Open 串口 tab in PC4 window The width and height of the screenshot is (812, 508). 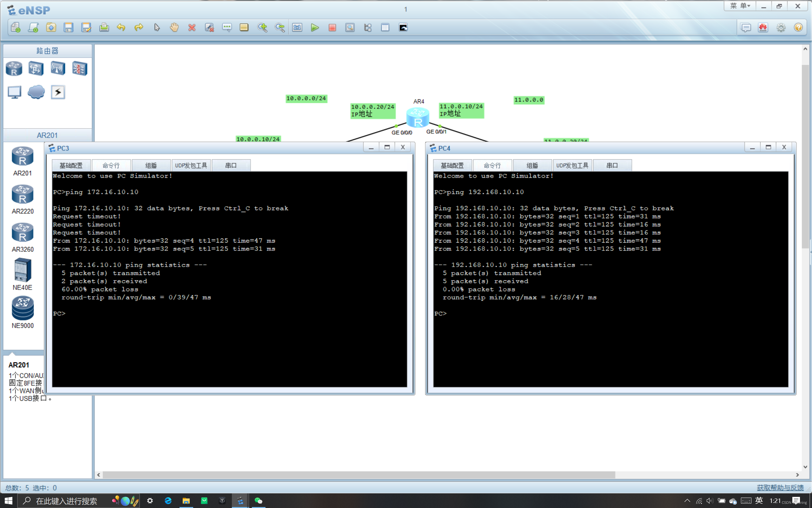[x=612, y=165]
